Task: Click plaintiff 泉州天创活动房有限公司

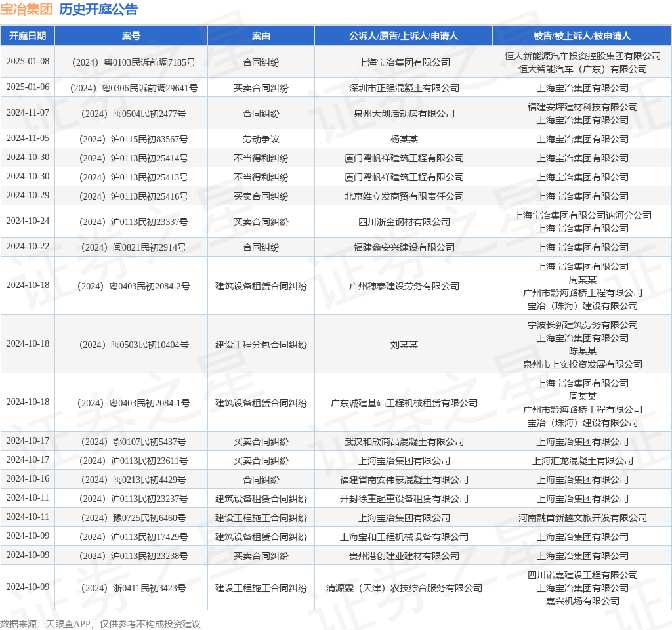Action: (x=404, y=114)
